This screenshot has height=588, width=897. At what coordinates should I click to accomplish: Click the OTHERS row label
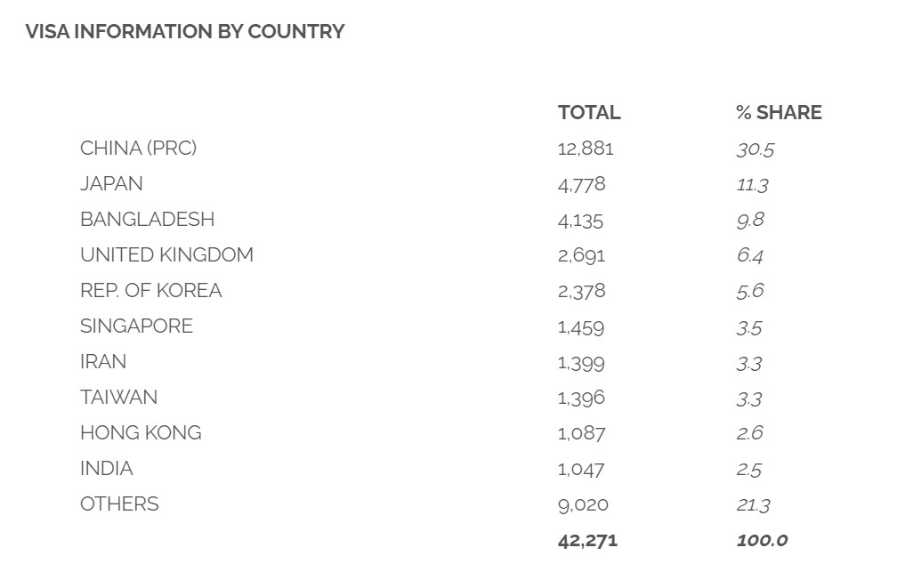click(119, 504)
